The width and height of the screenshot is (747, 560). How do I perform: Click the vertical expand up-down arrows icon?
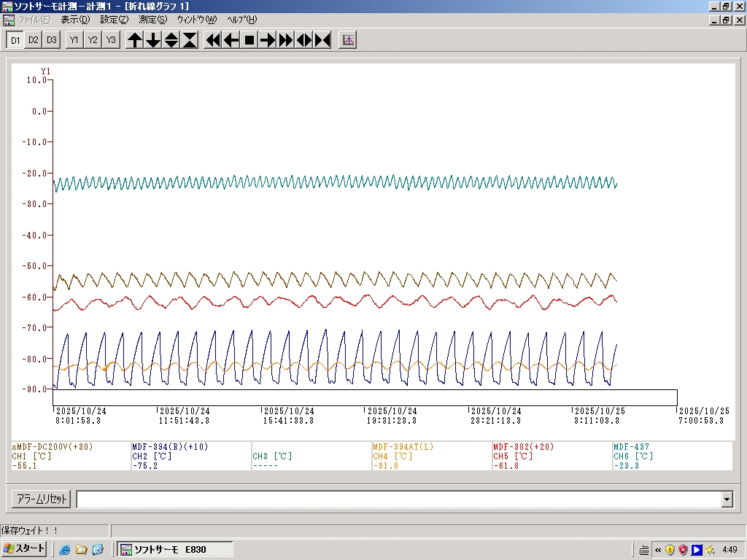tap(171, 40)
